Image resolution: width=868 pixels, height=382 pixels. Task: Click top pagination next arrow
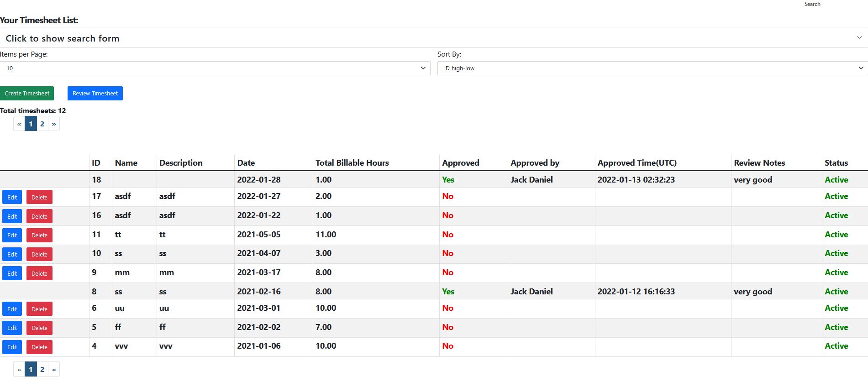[54, 124]
